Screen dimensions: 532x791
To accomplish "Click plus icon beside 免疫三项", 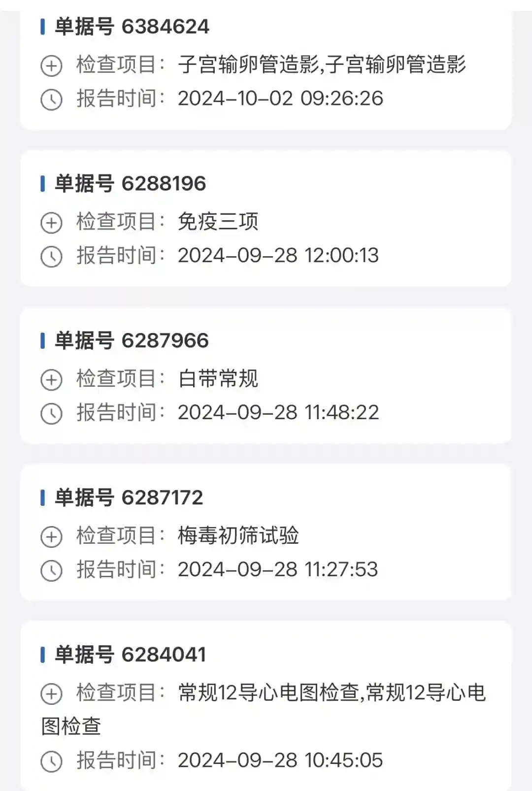I will pos(51,223).
